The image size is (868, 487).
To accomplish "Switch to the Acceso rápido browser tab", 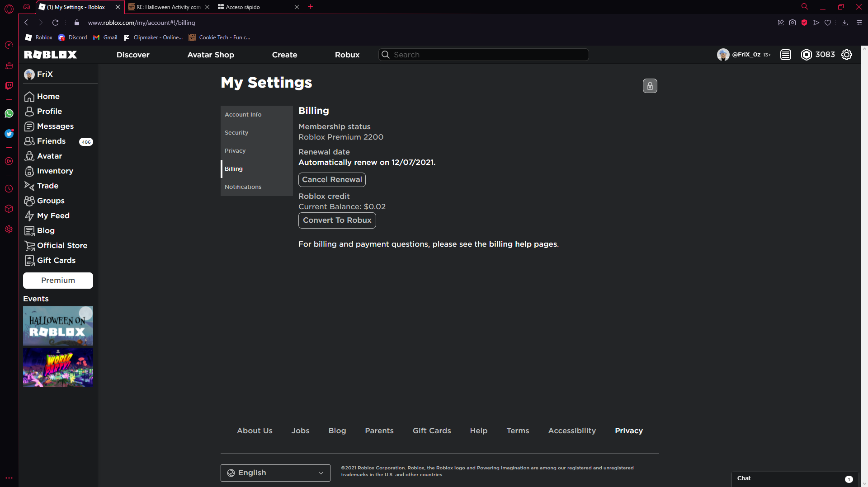I will tap(258, 7).
